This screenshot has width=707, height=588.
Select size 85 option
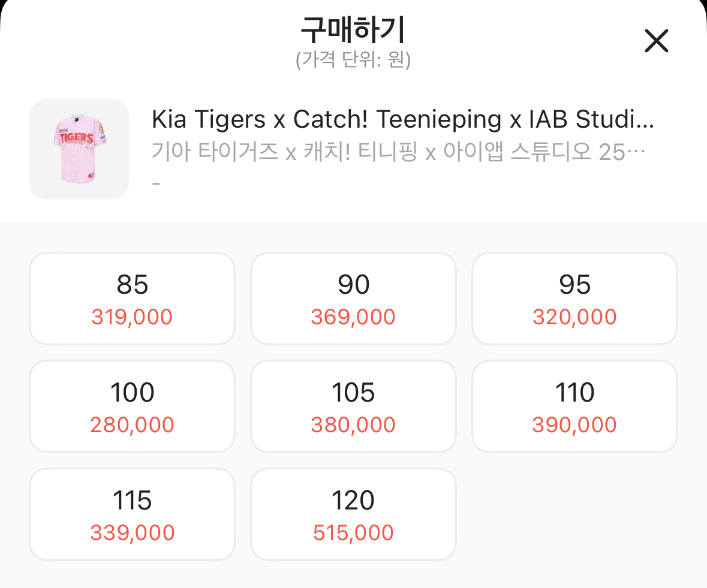tap(132, 298)
